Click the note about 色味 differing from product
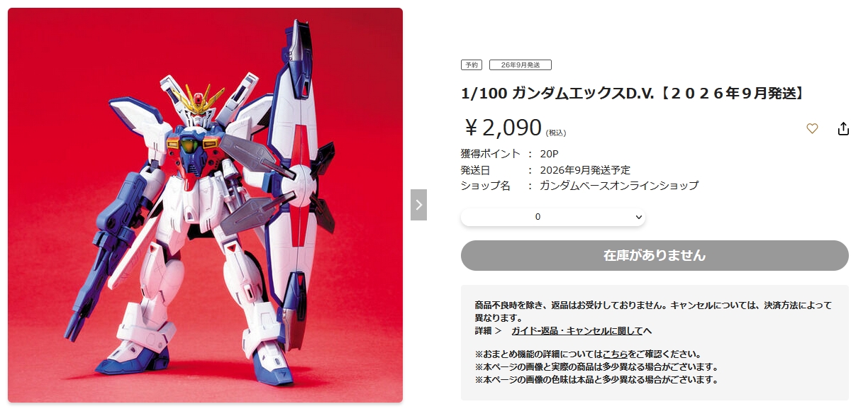Image resolution: width=868 pixels, height=409 pixels. [596, 380]
